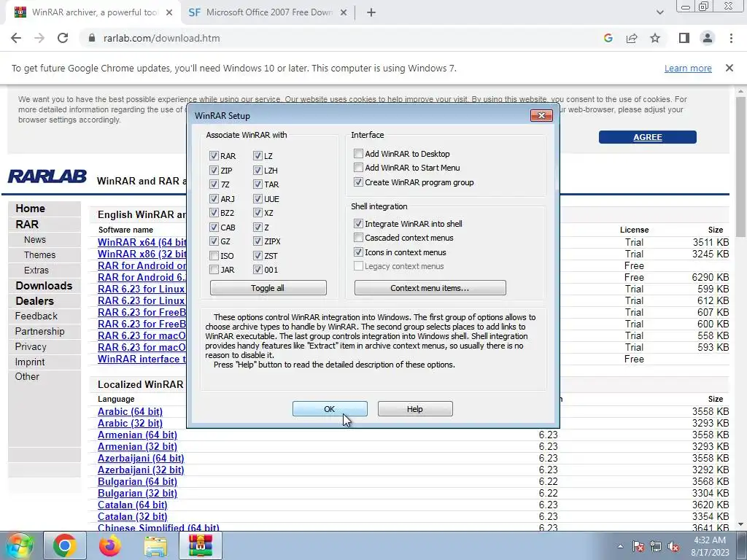Enable the ISO association checkbox
Viewport: 747px width, 560px height.
pyautogui.click(x=214, y=256)
